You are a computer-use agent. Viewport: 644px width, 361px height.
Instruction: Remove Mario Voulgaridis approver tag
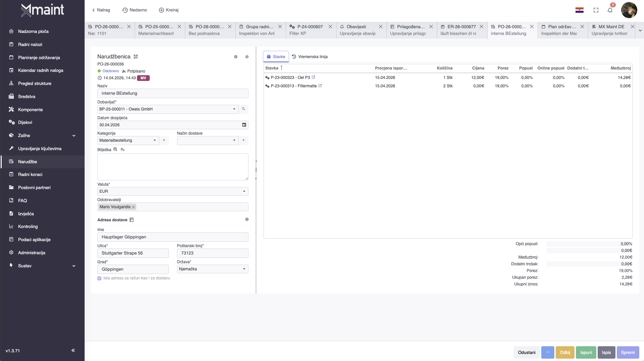pyautogui.click(x=133, y=207)
